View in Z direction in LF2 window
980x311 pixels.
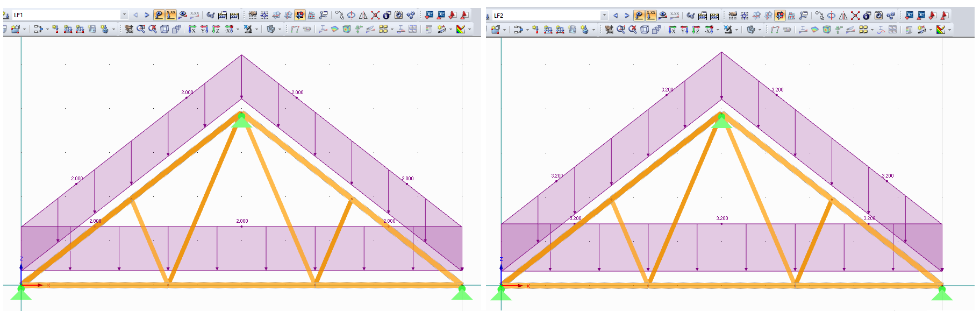(696, 29)
